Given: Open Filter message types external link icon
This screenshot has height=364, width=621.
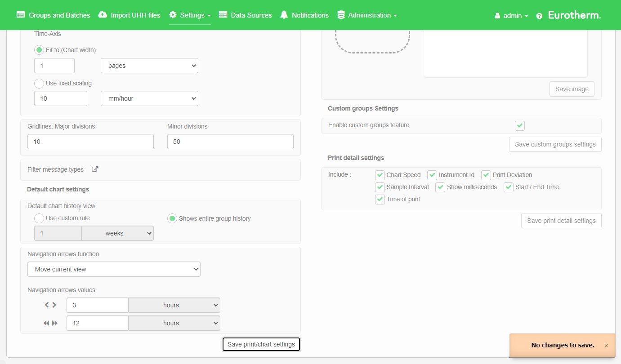Looking at the screenshot, I should (x=95, y=169).
